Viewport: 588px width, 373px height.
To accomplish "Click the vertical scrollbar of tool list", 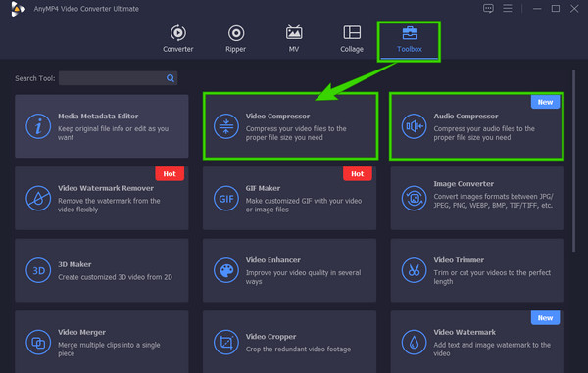I will point(573,161).
